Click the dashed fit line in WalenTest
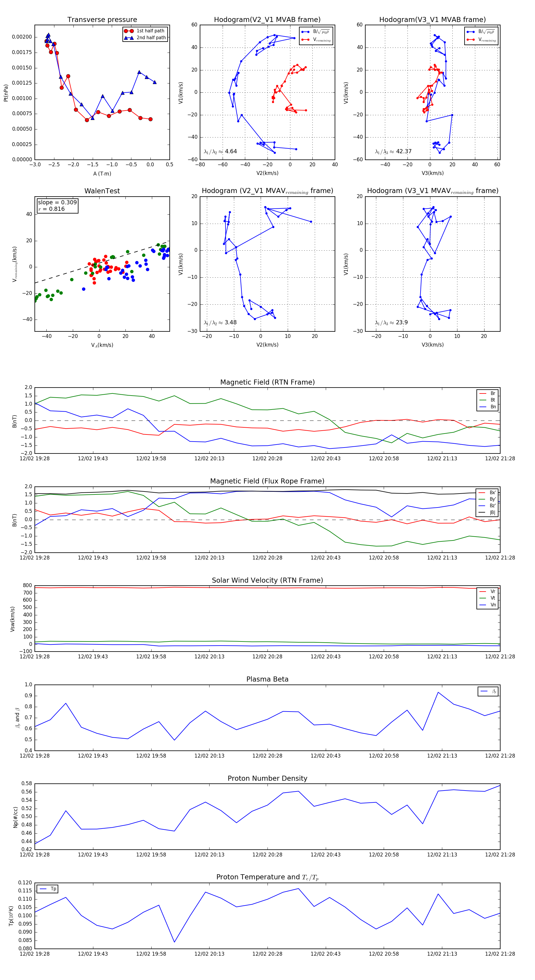The width and height of the screenshot is (535, 980). coord(102,262)
